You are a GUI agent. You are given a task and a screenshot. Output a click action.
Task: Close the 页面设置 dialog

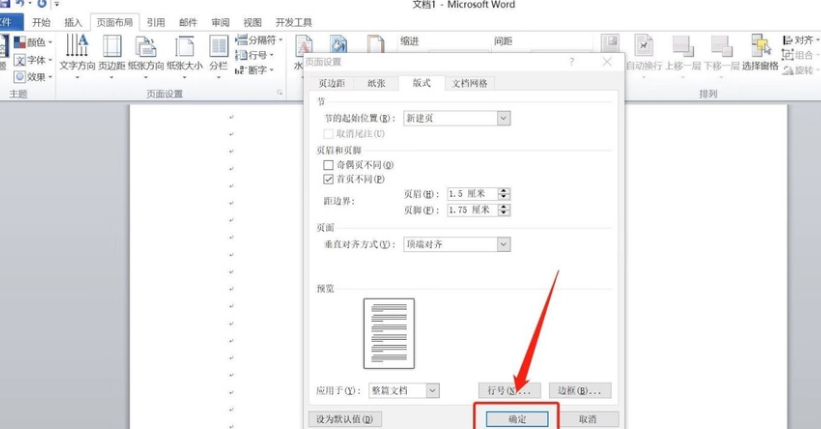pyautogui.click(x=607, y=62)
